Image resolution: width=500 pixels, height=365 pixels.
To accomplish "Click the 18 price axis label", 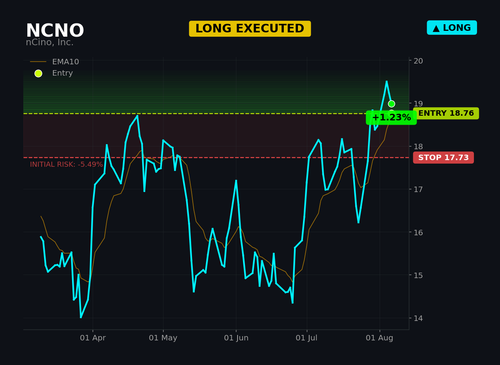I will (x=418, y=146).
